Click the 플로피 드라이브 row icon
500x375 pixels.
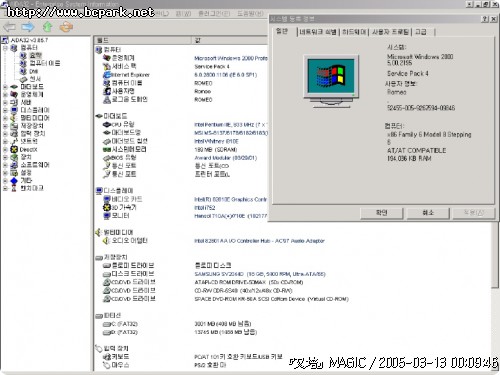107,266
